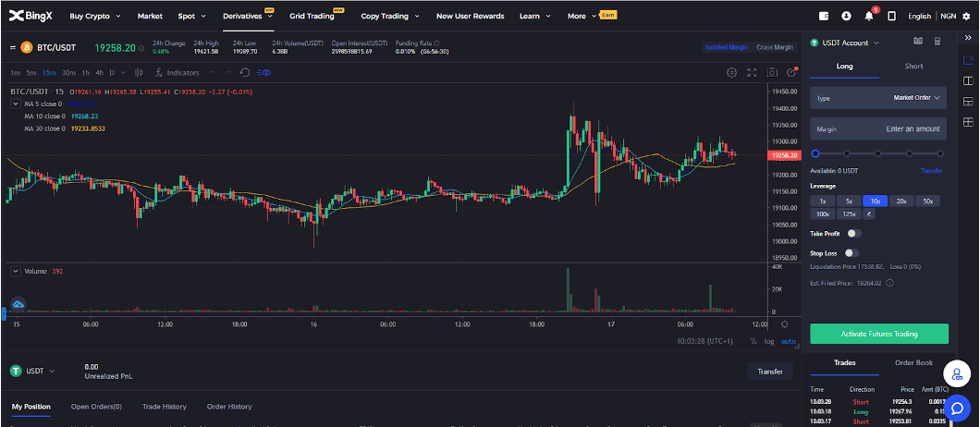Enter fullscreen chart mode
This screenshot has width=980, height=427.
(x=752, y=72)
